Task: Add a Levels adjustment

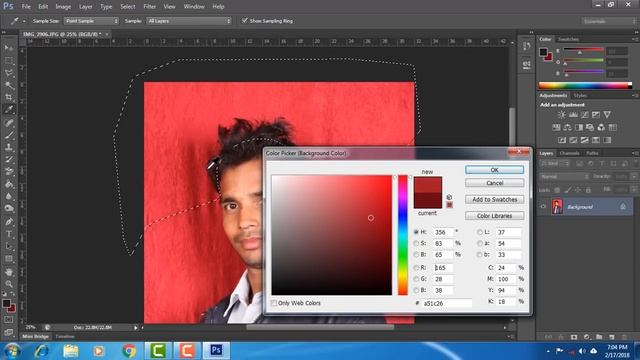Action: 573,115
